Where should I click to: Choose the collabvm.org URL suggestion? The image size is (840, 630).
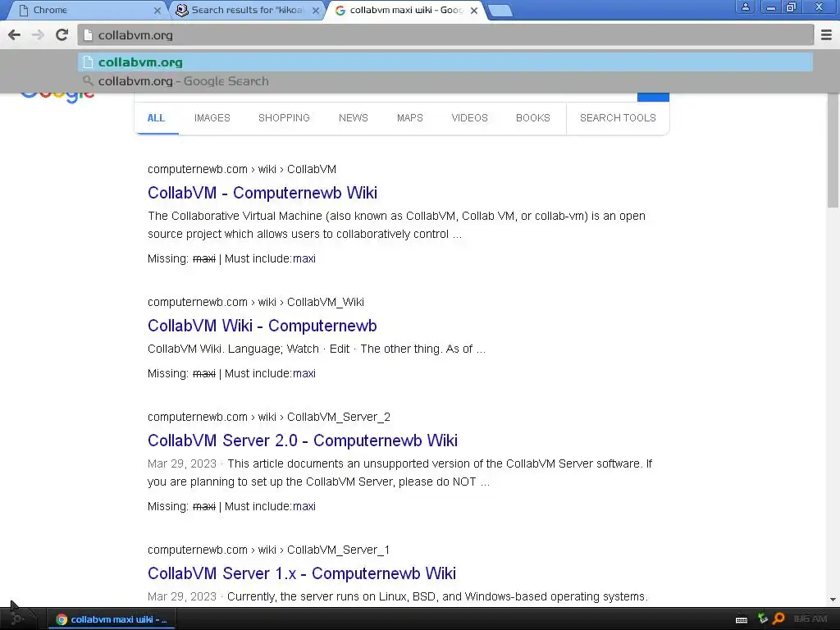pyautogui.click(x=445, y=62)
